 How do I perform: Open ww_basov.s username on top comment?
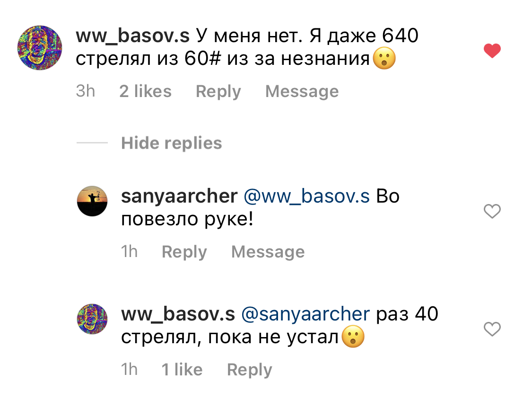[x=132, y=36]
